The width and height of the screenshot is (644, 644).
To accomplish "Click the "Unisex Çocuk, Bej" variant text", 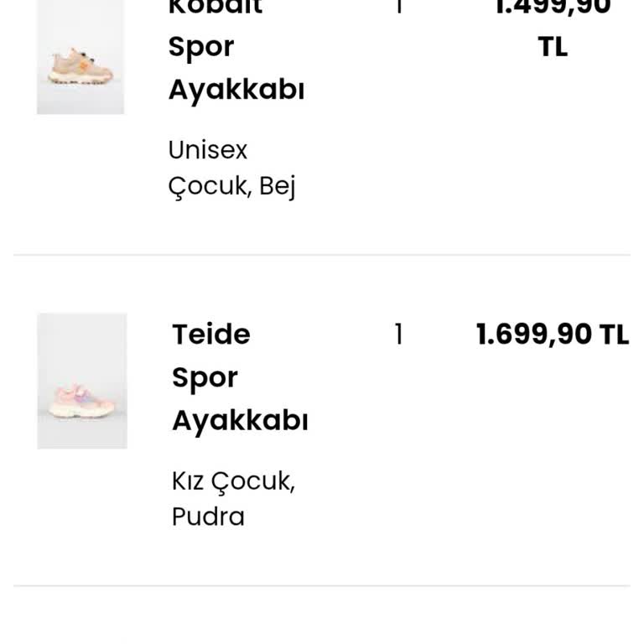I will coord(231,168).
